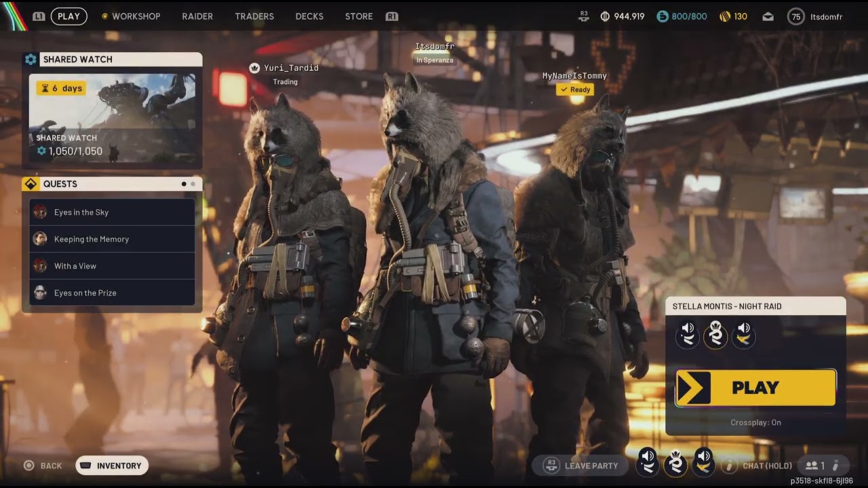Click the Trading status under Yuri_Tardid
This screenshot has height=488, width=868.
285,82
